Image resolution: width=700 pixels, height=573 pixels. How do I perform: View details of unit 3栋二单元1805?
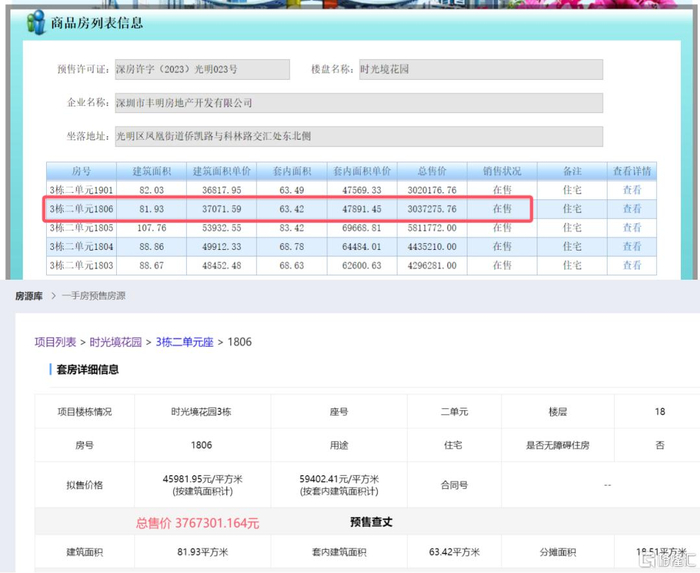(632, 228)
